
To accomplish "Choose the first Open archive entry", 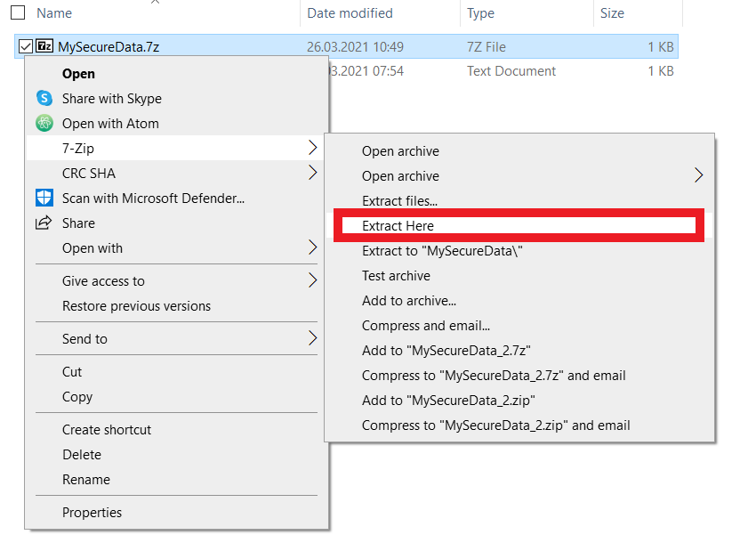I will coord(519,151).
